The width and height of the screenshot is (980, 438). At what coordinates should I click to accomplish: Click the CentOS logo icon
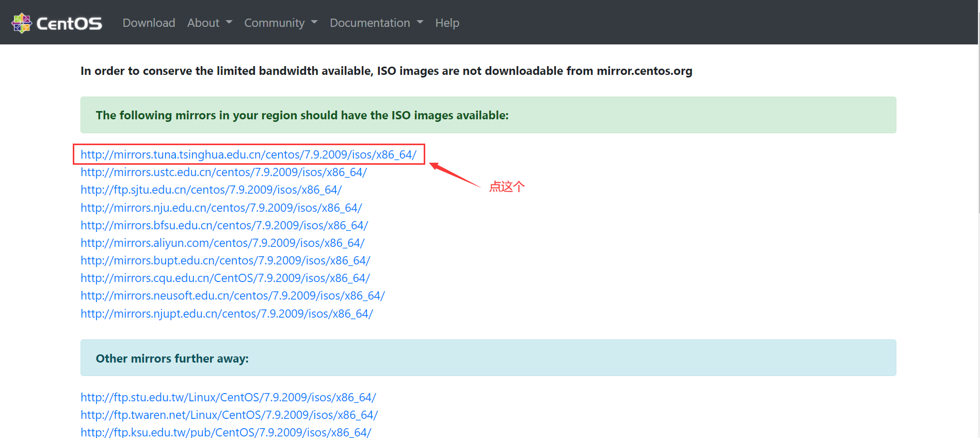click(x=22, y=23)
